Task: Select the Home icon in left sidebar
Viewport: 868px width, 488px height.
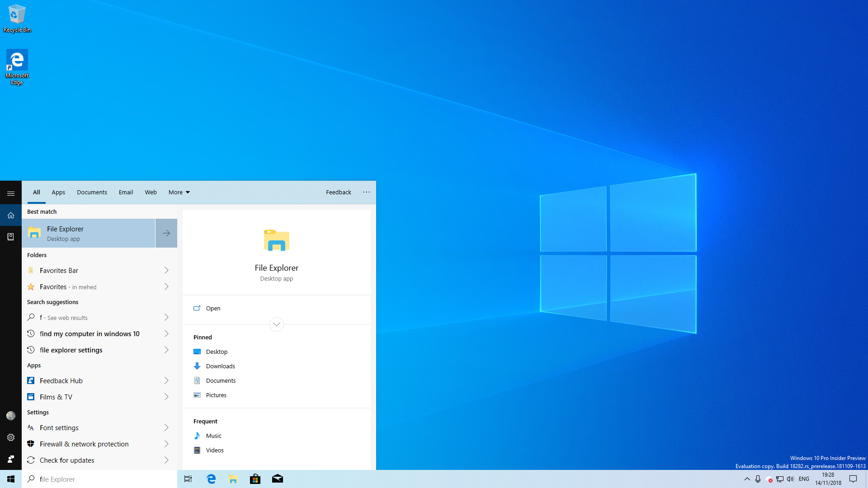Action: coord(11,215)
